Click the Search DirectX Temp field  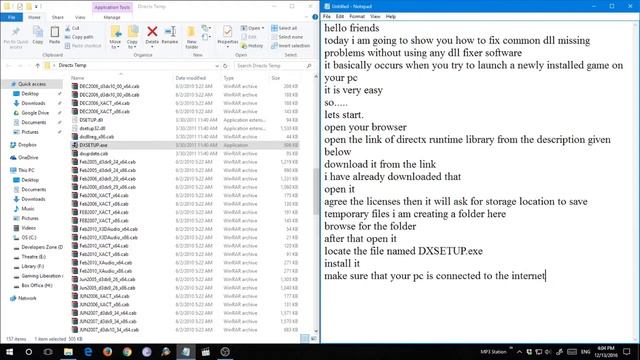point(273,65)
